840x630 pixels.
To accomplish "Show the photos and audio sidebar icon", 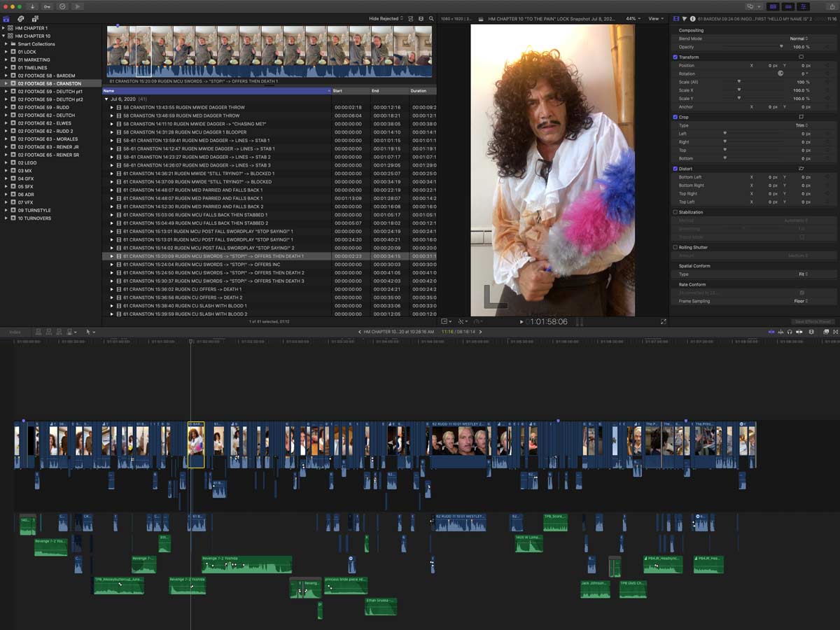I will (21, 19).
